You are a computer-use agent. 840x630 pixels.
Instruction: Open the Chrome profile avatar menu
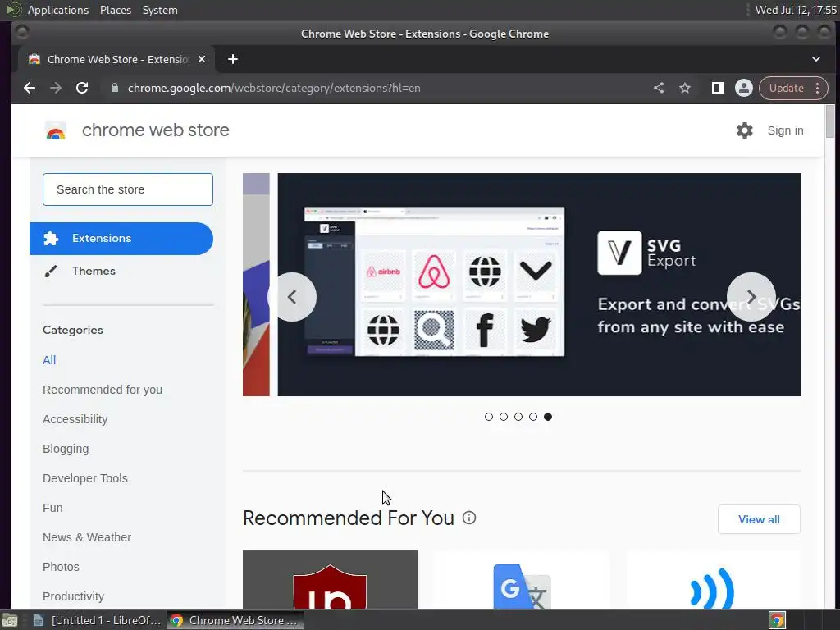coord(743,88)
